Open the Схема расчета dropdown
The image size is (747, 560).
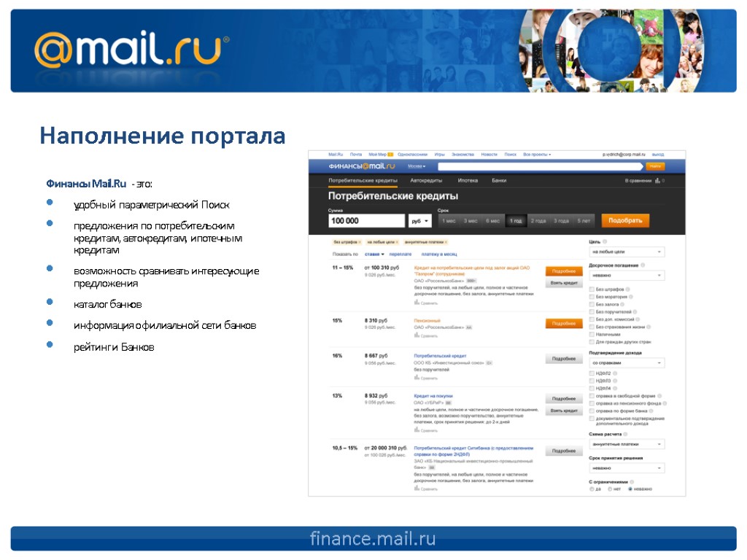tap(627, 444)
